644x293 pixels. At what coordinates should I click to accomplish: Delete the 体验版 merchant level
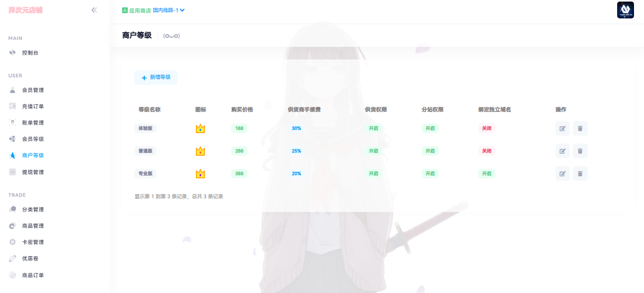pyautogui.click(x=580, y=128)
